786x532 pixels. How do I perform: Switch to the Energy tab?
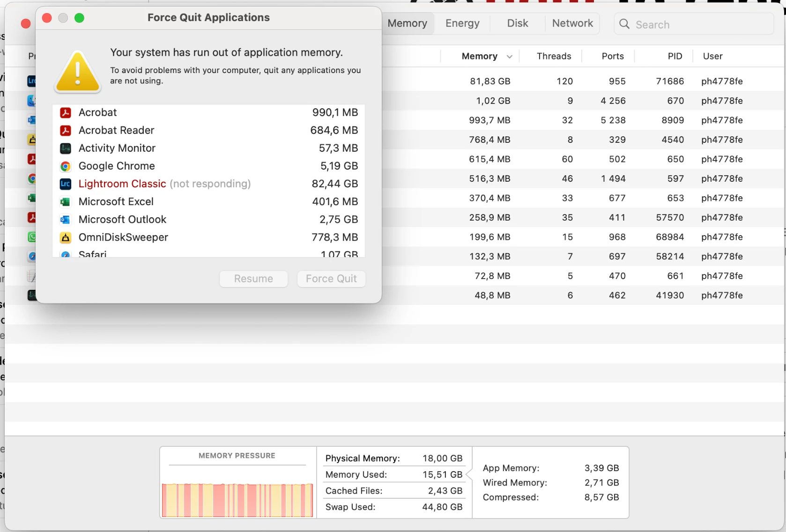point(462,23)
